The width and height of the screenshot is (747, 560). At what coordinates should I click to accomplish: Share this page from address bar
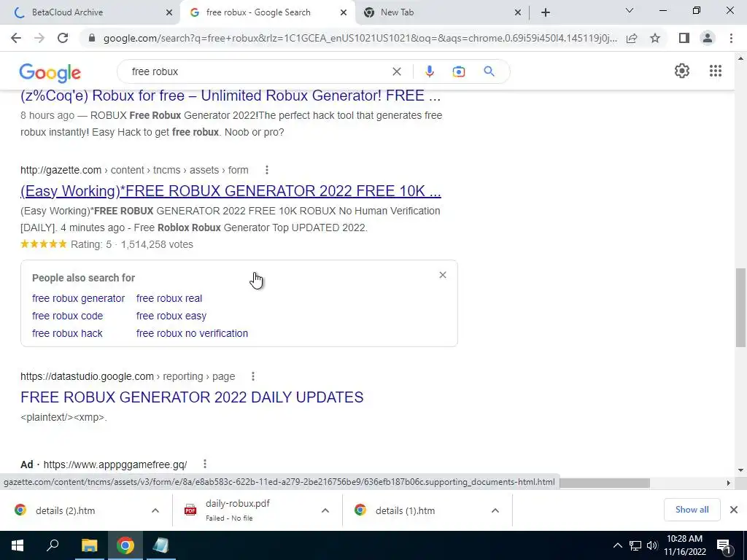point(632,38)
